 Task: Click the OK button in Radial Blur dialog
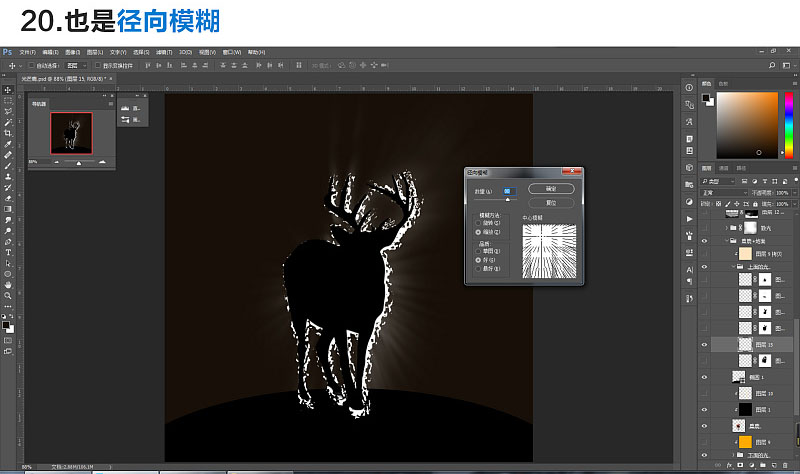pos(551,189)
